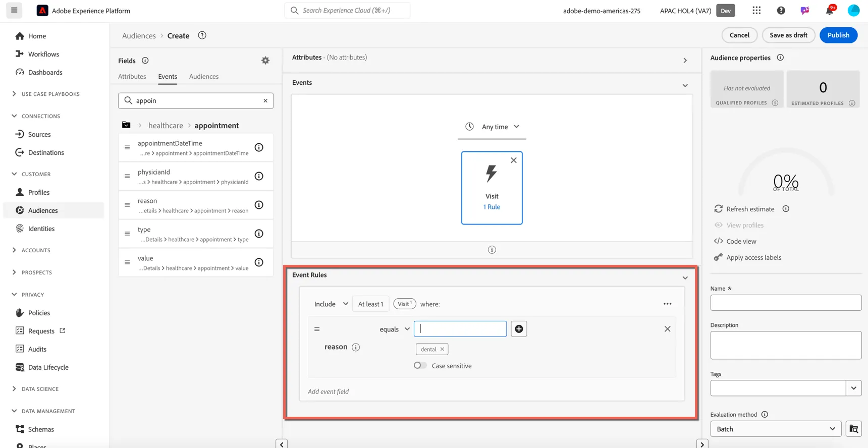Collapse the Events section
This screenshot has width=868, height=448.
(x=685, y=86)
